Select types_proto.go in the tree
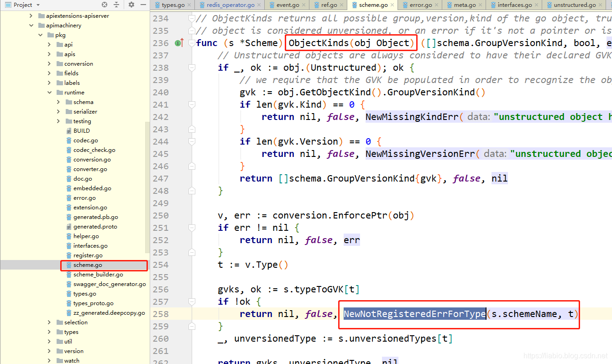The height and width of the screenshot is (364, 612). click(94, 303)
